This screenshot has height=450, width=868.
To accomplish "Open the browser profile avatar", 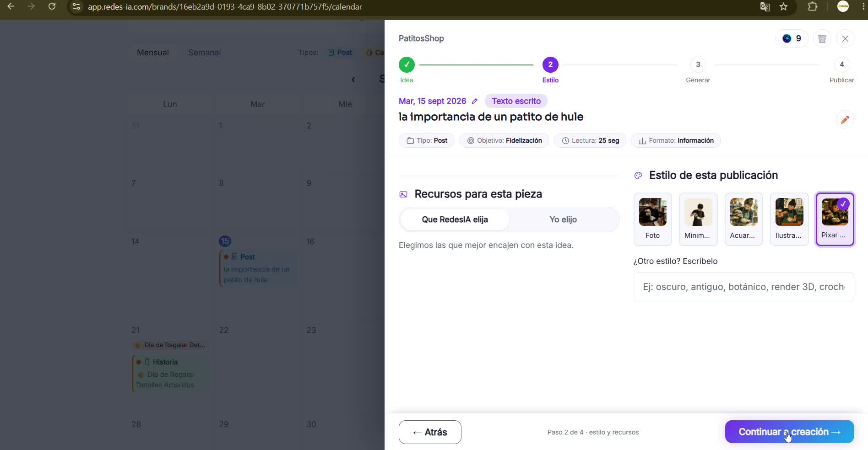I will [843, 6].
